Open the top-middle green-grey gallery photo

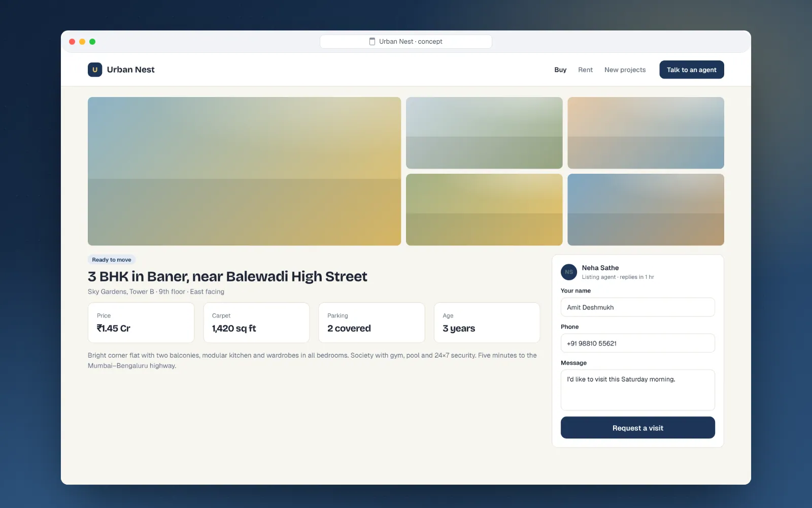tap(484, 133)
